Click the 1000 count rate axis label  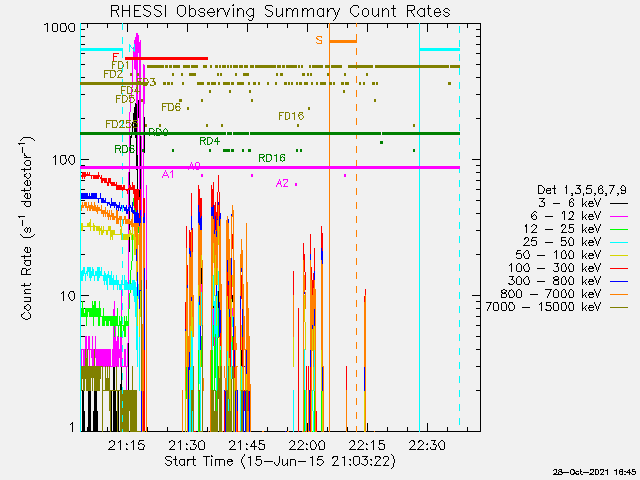[x=60, y=28]
